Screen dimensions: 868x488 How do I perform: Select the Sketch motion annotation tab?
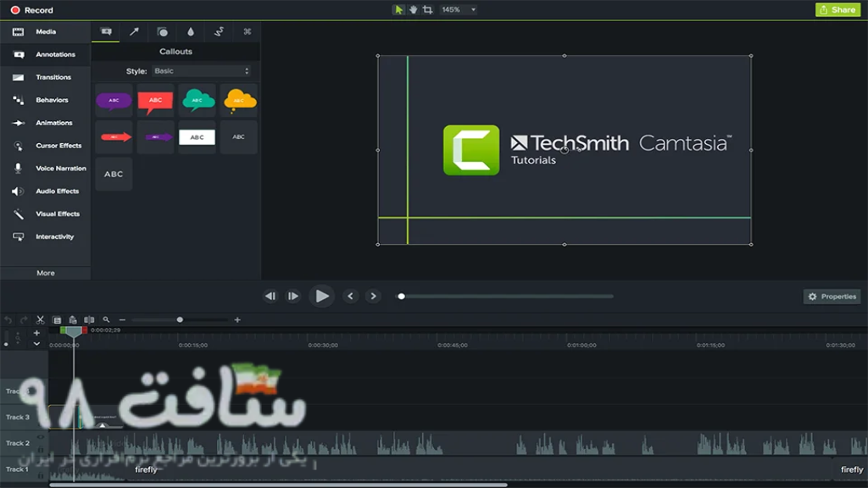(219, 31)
